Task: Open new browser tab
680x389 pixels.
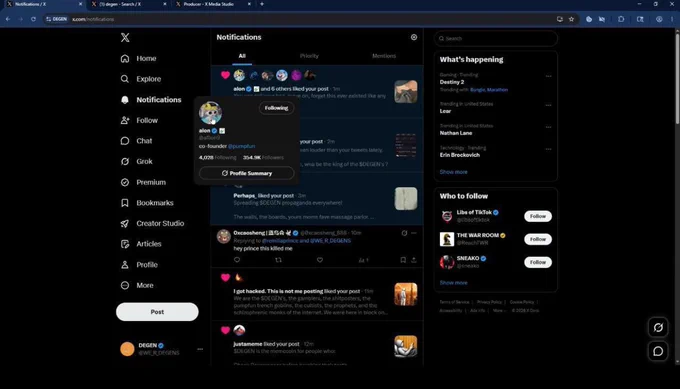Action: [262, 4]
